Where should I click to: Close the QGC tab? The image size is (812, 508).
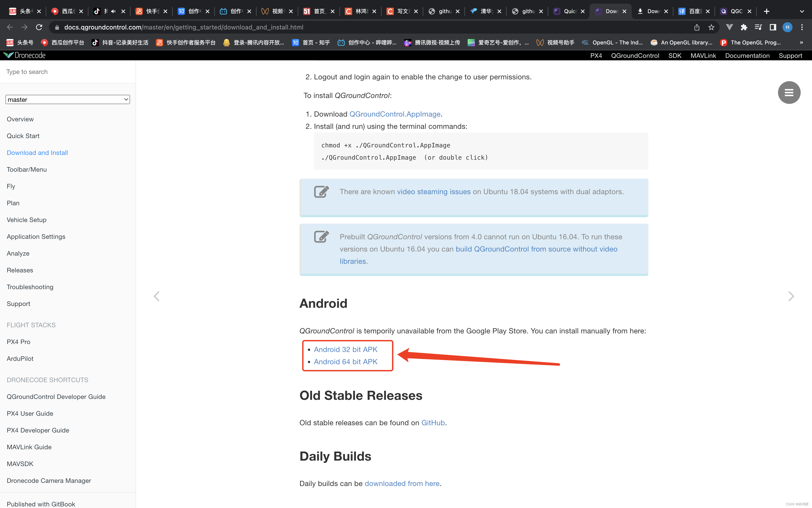749,11
